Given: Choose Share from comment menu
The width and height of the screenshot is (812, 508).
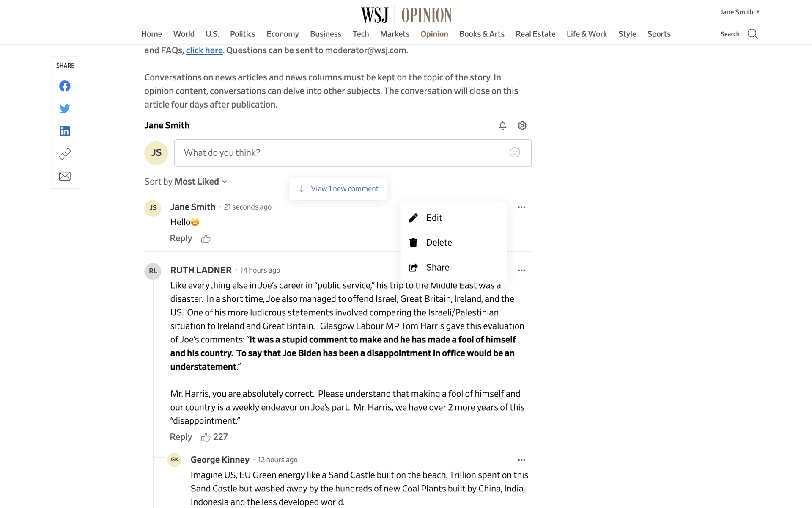Looking at the screenshot, I should (454, 268).
